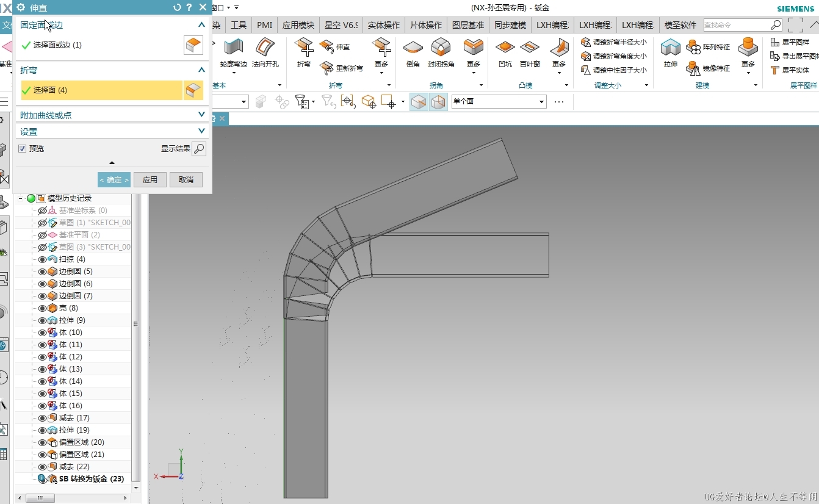Toggle the 预览 preview checkbox
This screenshot has width=819, height=504.
tap(22, 149)
